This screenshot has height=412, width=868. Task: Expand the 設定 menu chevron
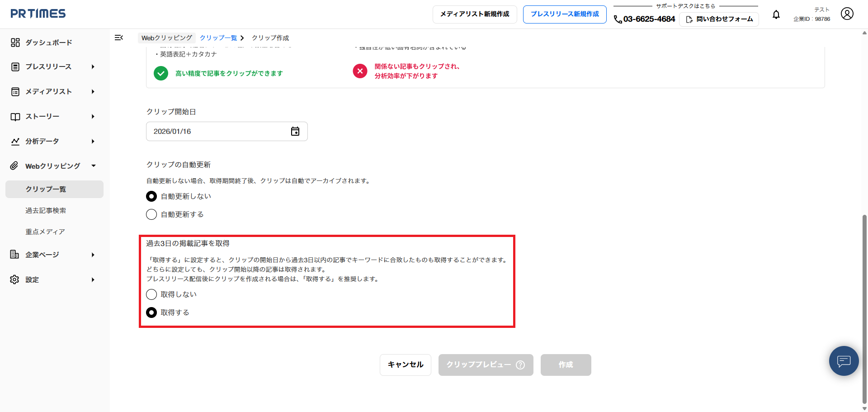point(93,279)
